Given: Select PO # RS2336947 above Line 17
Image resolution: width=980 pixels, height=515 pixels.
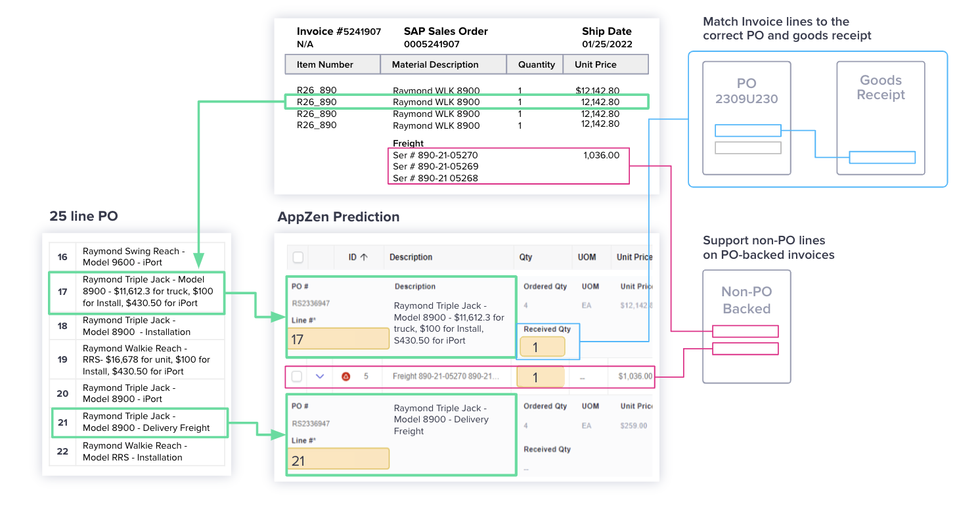Looking at the screenshot, I should [311, 303].
